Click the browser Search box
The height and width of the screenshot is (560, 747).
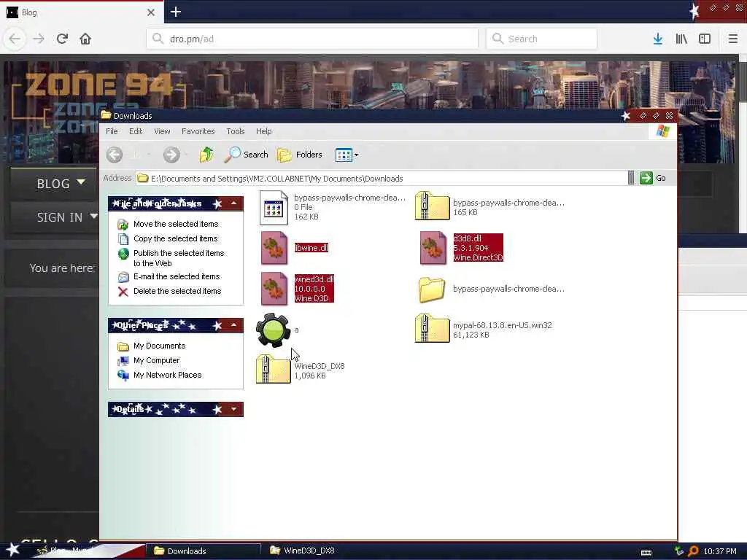(542, 39)
